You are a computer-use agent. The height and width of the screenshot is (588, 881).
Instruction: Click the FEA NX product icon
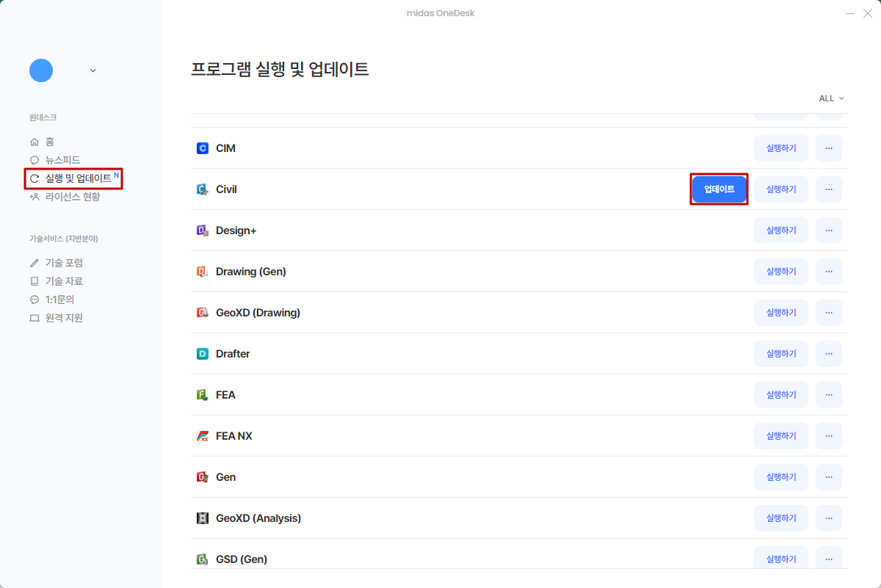tap(203, 436)
